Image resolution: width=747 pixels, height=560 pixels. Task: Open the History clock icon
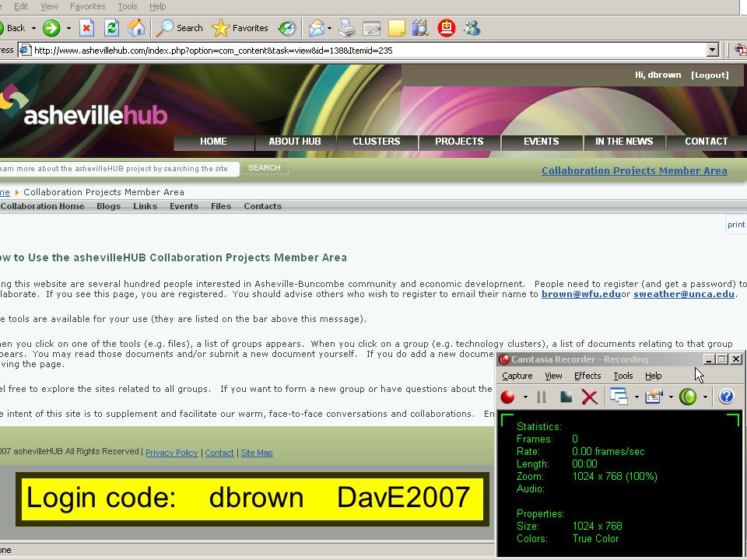pos(287,28)
